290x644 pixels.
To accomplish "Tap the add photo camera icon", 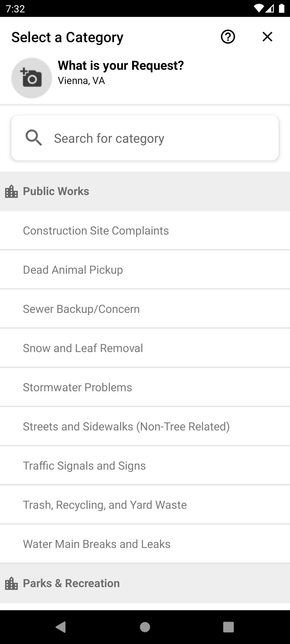I will click(32, 78).
